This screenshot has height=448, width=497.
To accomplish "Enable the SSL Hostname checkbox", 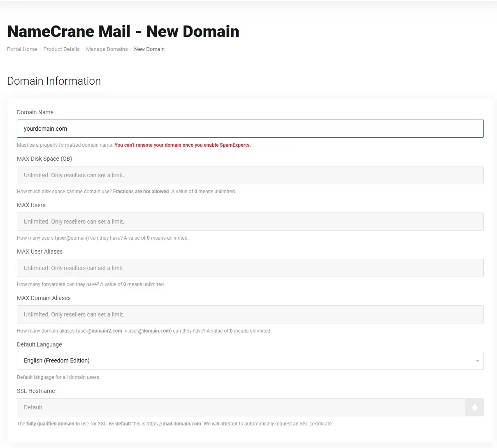I will [474, 407].
